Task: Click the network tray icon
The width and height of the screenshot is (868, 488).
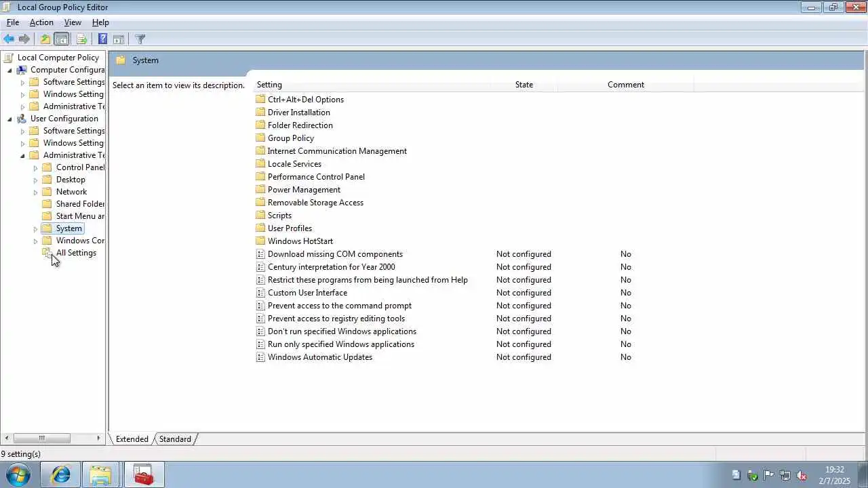Action: pyautogui.click(x=785, y=475)
